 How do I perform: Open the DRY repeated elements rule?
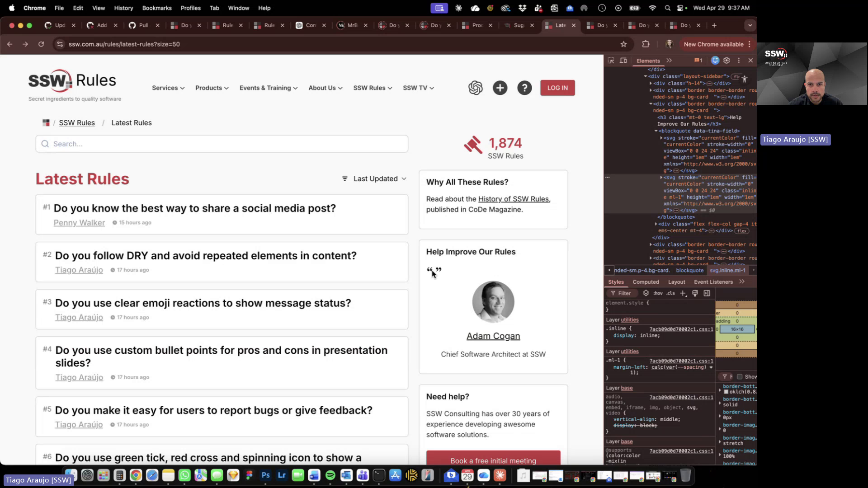click(x=206, y=256)
